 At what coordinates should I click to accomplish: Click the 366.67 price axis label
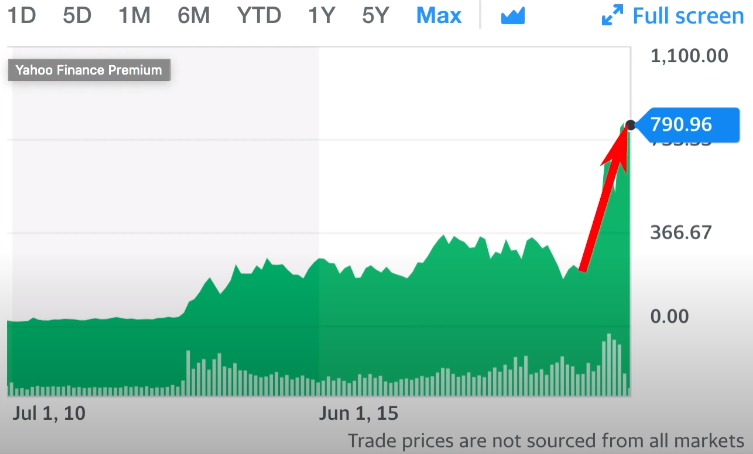coord(681,233)
